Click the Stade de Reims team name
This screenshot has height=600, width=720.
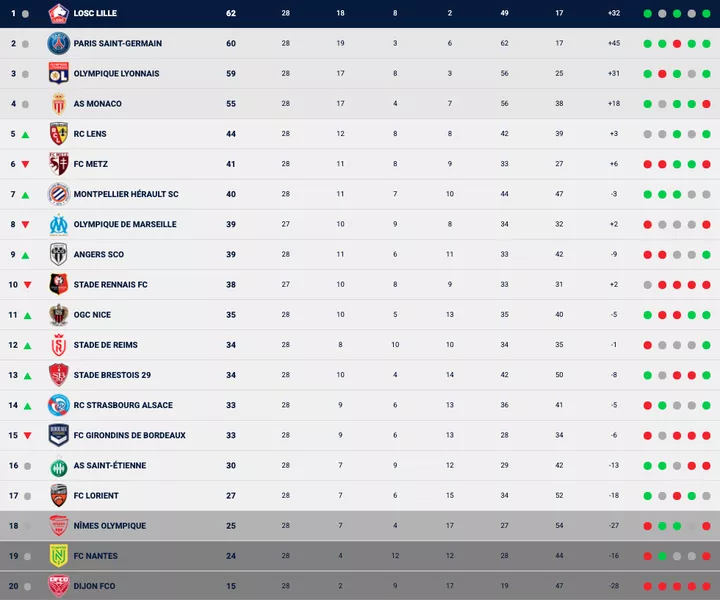[106, 345]
